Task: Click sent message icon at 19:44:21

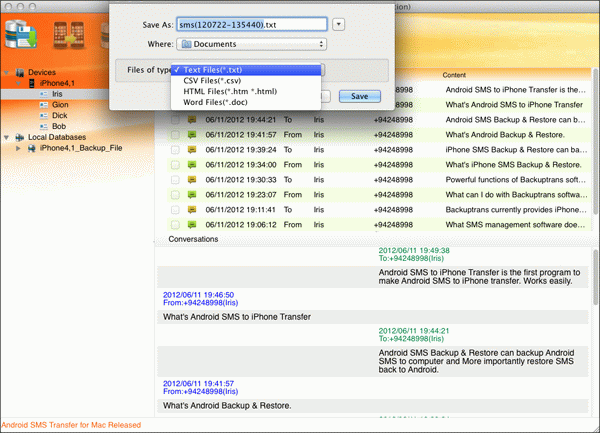Action: [192, 120]
